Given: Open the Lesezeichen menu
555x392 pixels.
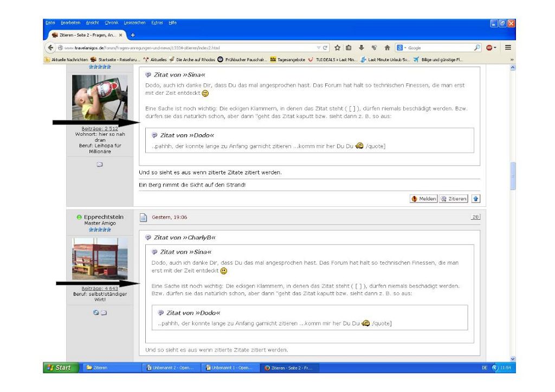Looking at the screenshot, I should 134,23.
